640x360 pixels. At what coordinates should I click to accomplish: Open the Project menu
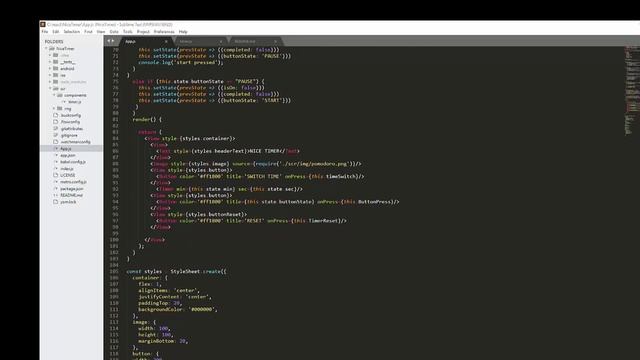click(143, 31)
